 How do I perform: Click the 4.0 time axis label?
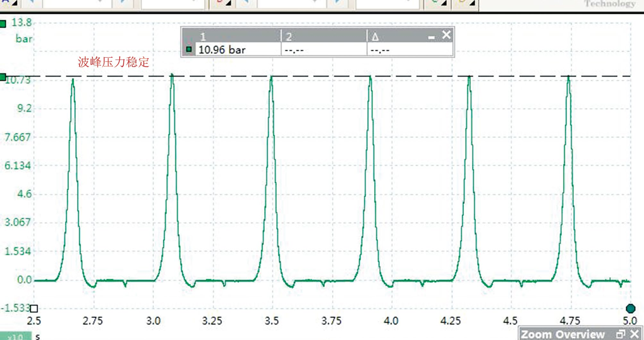click(x=391, y=321)
